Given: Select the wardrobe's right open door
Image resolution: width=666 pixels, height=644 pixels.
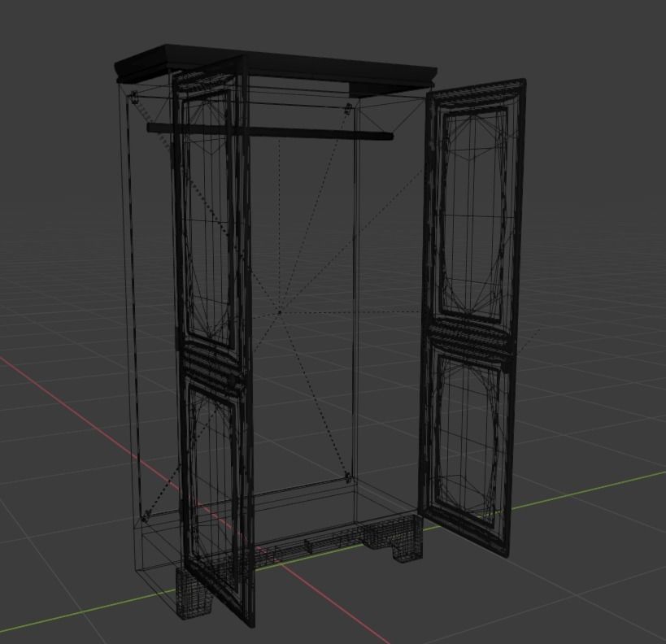Looking at the screenshot, I should 472,316.
